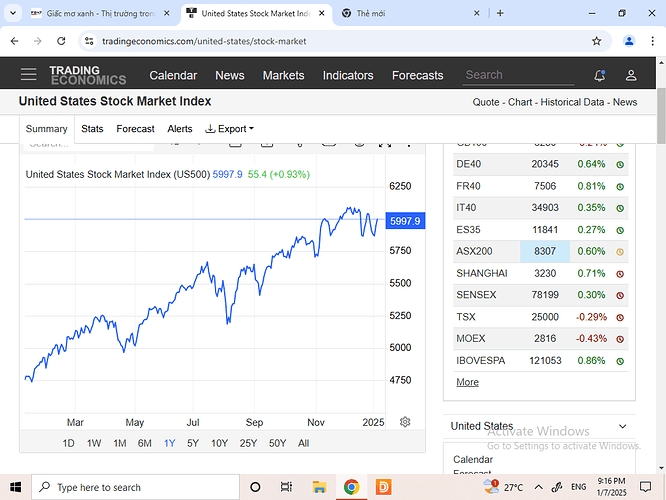Click the Quote link
Viewport: 666px width, 500px height.
486,102
